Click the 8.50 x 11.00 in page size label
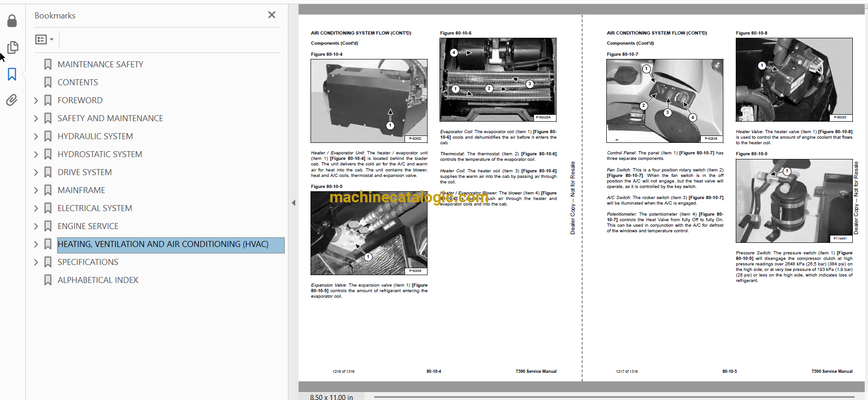The width and height of the screenshot is (868, 400). [331, 397]
